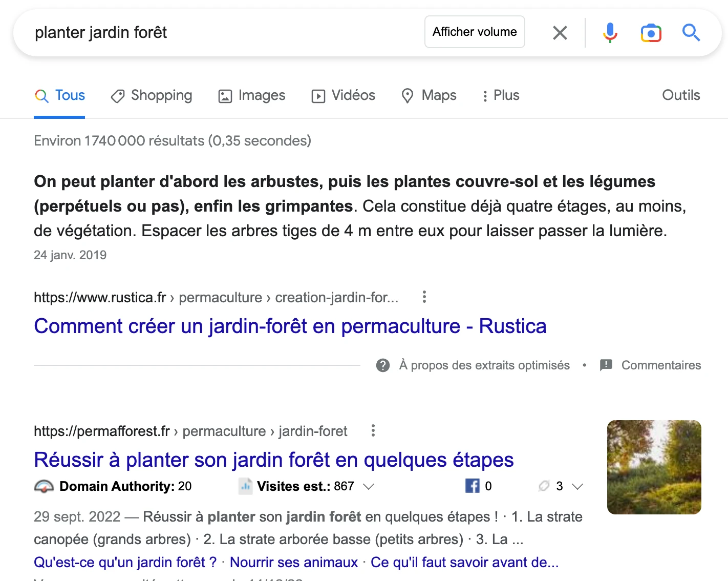Open the garden forest thumbnail image
The height and width of the screenshot is (581, 728).
coord(654,467)
